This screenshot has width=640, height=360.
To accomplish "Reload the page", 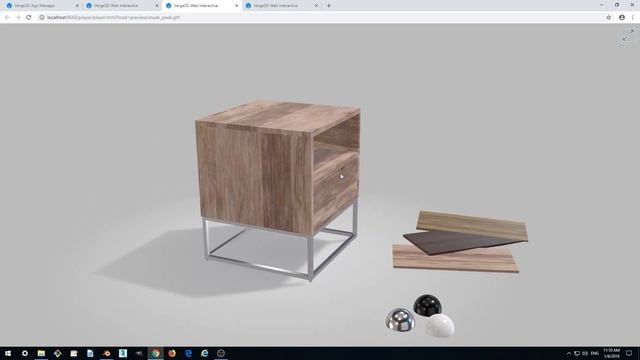I will point(29,18).
